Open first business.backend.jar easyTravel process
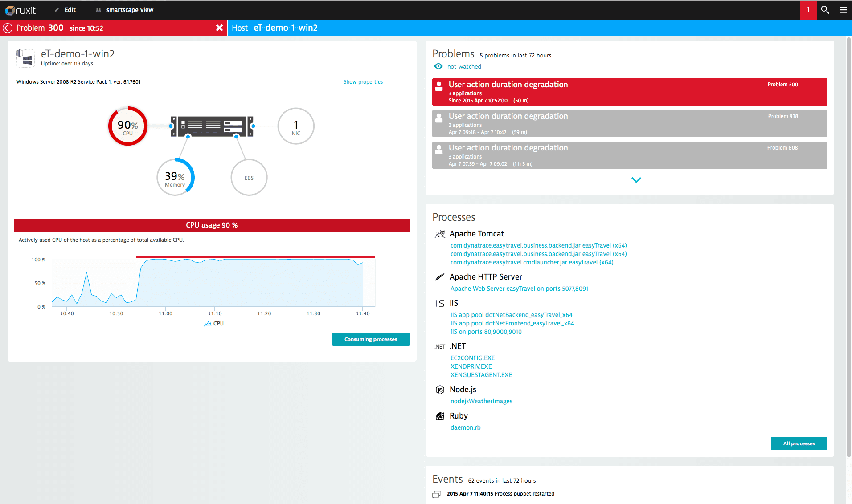 tap(538, 245)
